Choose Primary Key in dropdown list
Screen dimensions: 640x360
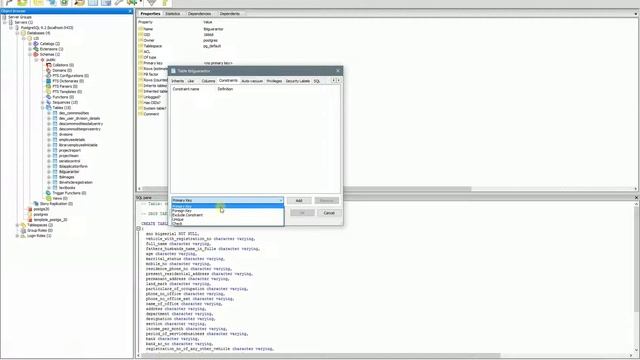point(227,206)
